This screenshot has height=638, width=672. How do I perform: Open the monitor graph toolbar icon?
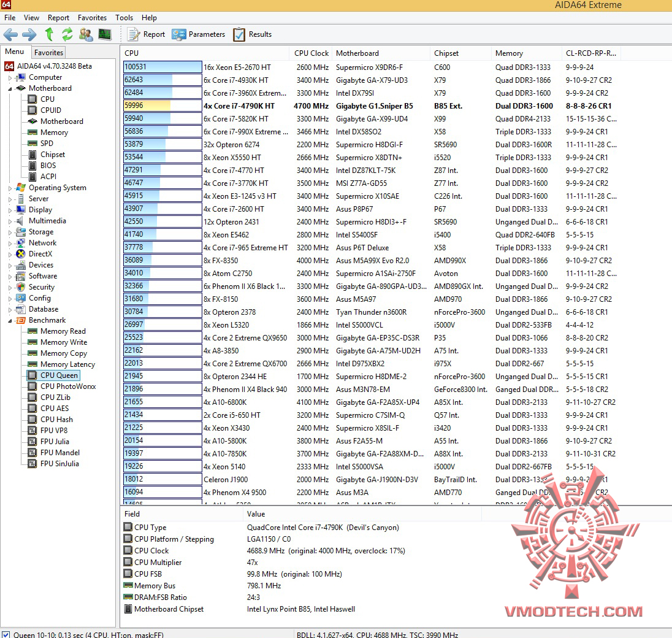105,34
